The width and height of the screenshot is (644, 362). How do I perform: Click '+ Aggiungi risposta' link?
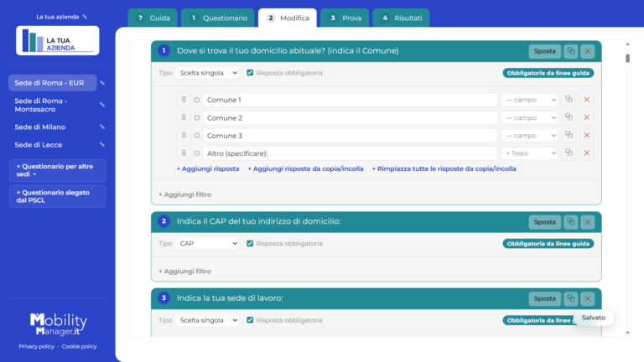pyautogui.click(x=208, y=168)
